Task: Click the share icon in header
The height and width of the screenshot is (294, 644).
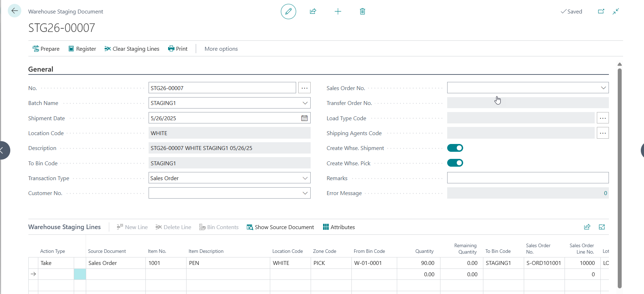Action: [x=313, y=11]
